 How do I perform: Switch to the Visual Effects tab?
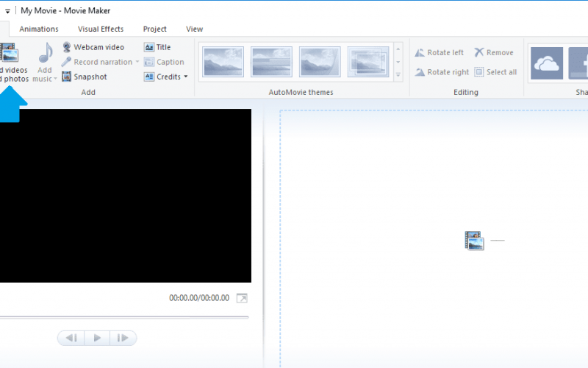101,29
